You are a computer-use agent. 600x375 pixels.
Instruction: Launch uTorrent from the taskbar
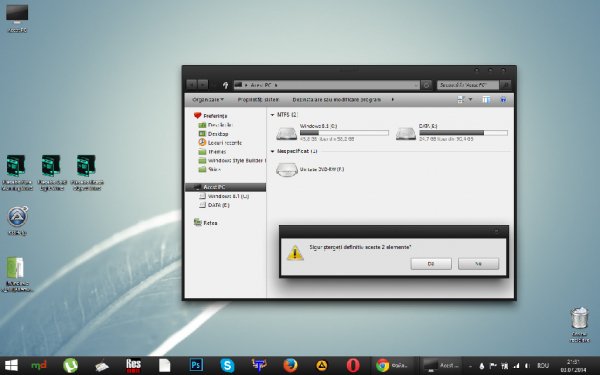click(x=70, y=365)
